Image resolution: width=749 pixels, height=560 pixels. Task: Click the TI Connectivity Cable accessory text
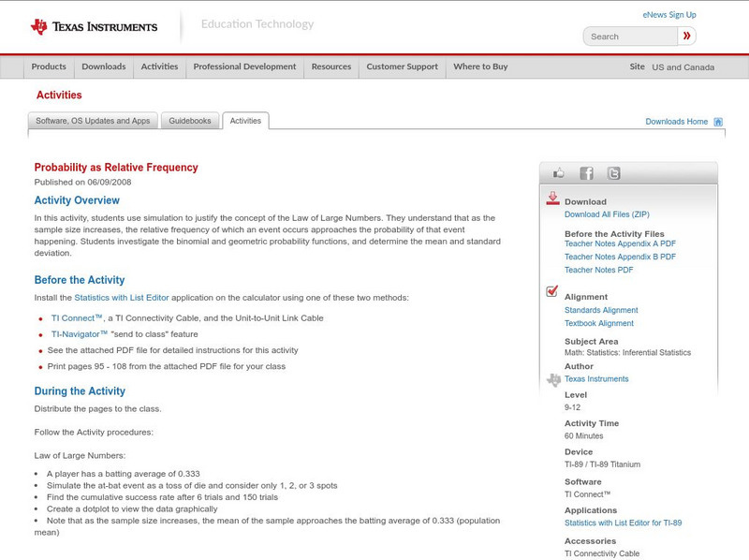click(602, 553)
